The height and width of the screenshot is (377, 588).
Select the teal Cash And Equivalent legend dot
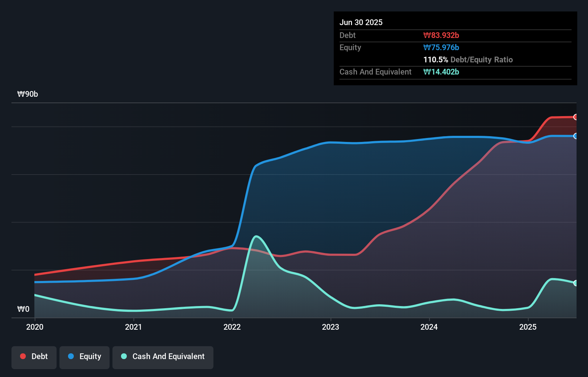[124, 356]
